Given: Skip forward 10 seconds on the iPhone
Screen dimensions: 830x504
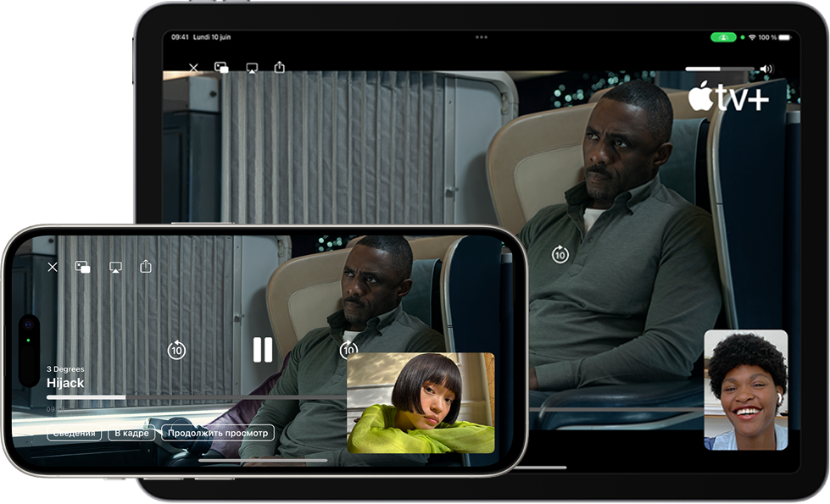Looking at the screenshot, I should coord(348,350).
